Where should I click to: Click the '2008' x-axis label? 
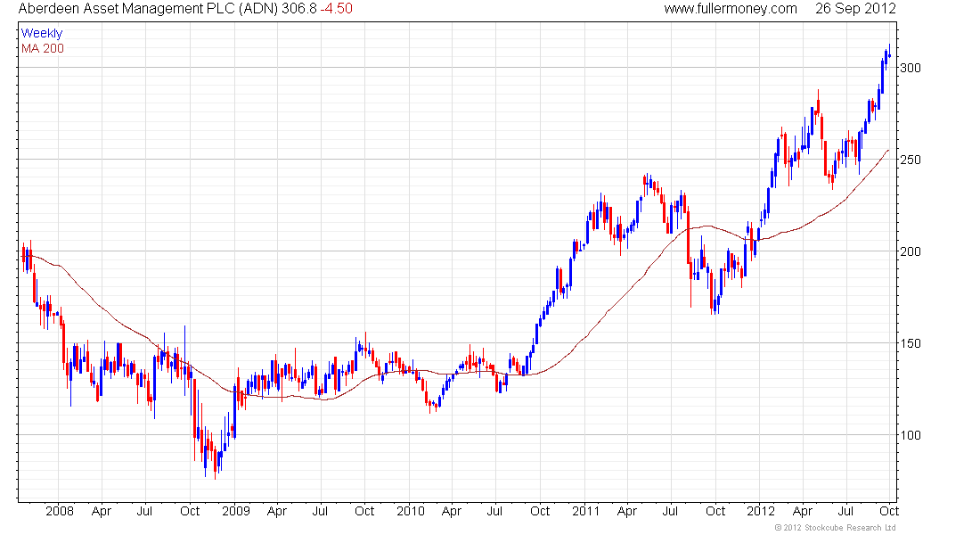click(x=60, y=511)
